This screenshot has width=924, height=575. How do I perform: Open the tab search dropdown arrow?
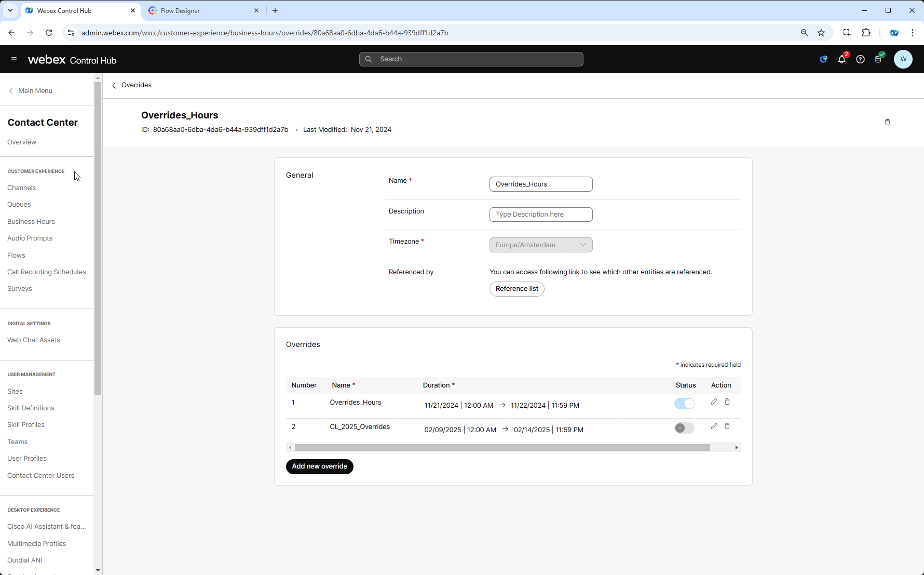10,10
